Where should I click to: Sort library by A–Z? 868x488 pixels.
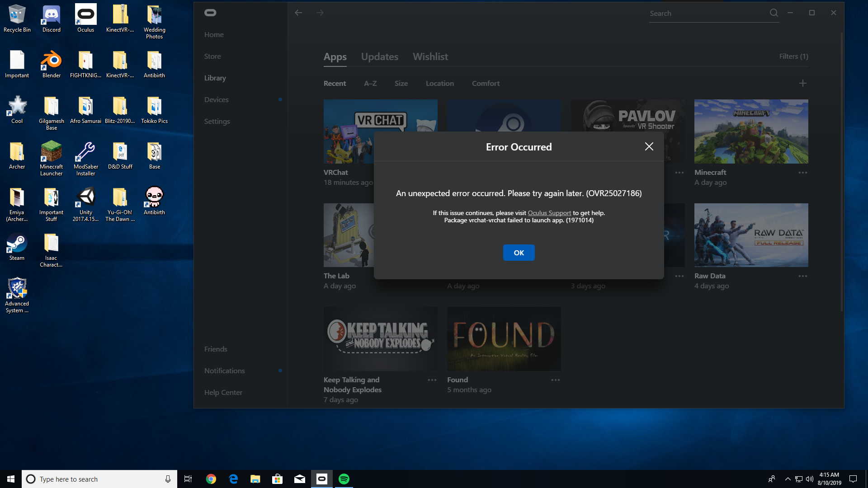click(x=370, y=84)
